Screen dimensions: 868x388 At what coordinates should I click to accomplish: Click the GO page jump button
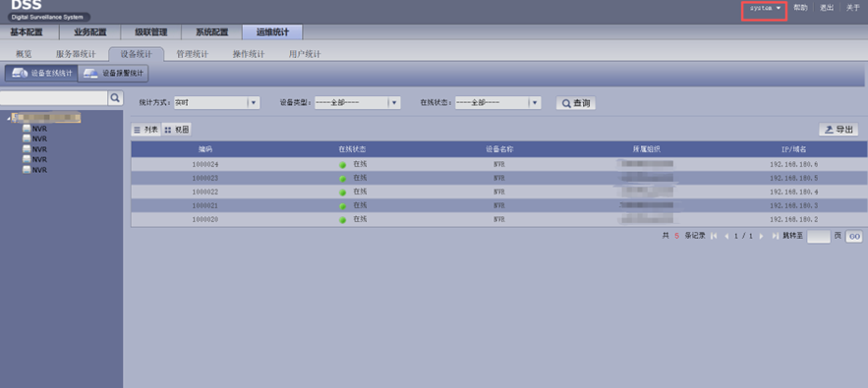click(854, 237)
